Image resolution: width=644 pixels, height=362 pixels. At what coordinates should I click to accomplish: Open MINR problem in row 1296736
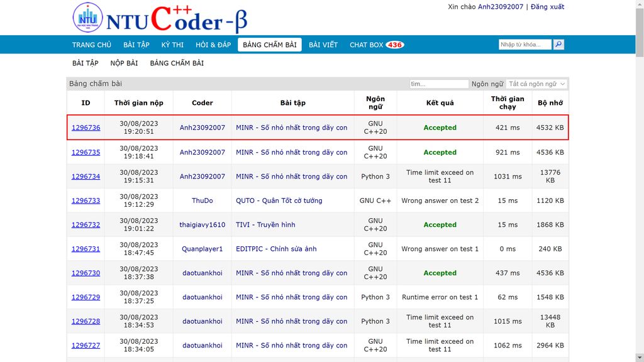coord(292,128)
